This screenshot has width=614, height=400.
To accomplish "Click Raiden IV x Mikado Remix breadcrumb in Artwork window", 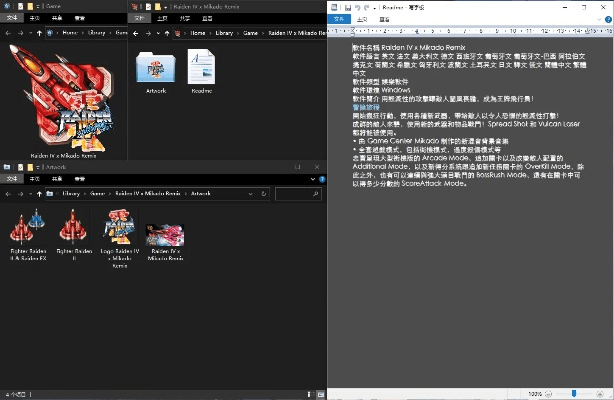I will point(148,194).
